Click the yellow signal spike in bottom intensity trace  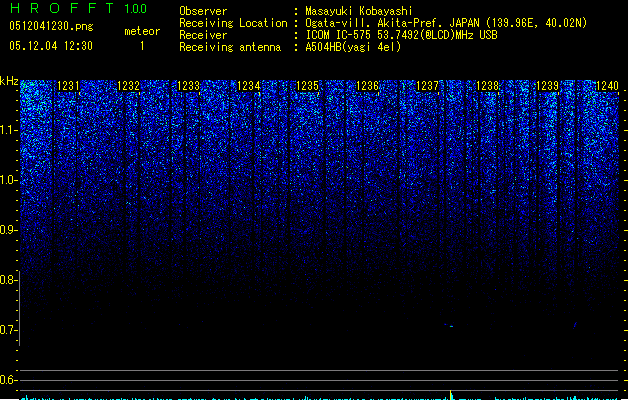(x=451, y=394)
